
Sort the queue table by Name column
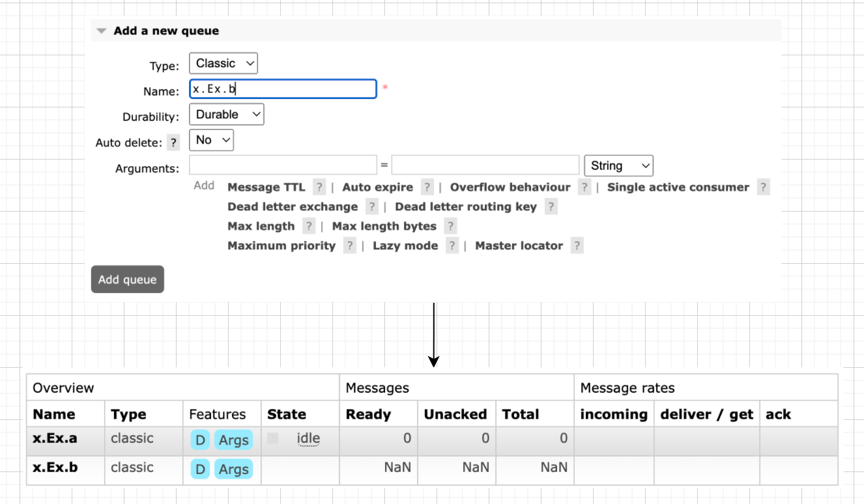[x=54, y=414]
